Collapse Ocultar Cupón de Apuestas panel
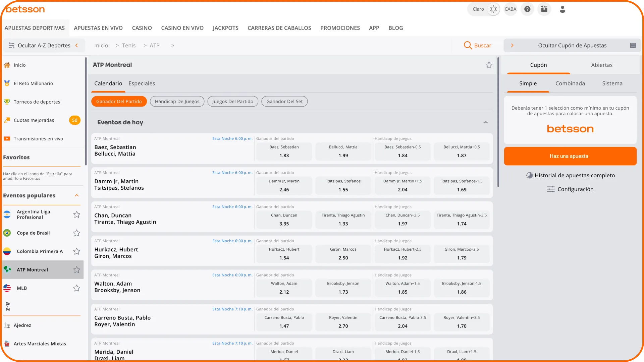The image size is (644, 362). [x=572, y=45]
